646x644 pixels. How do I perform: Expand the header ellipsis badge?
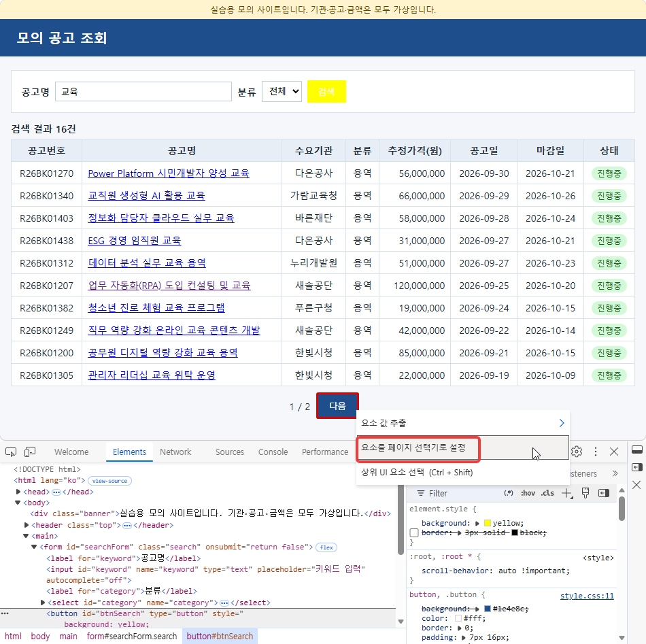tap(127, 526)
